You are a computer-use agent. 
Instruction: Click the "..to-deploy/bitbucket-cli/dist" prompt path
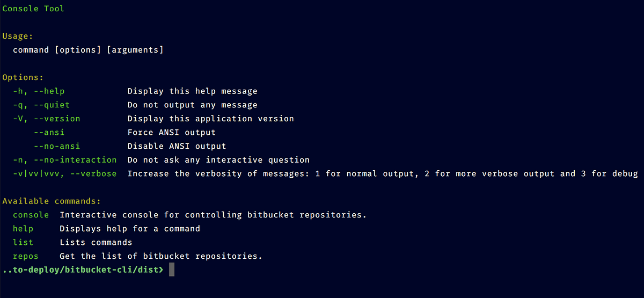click(x=80, y=270)
